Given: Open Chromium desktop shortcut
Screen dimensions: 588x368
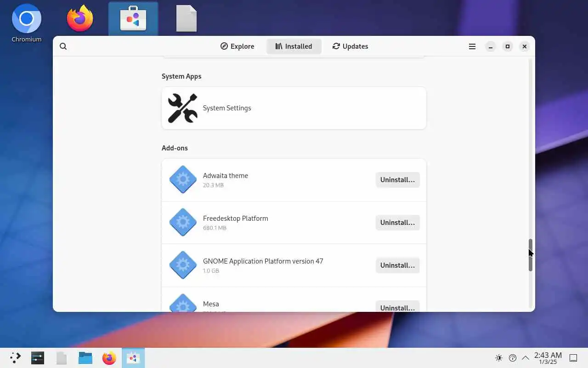Looking at the screenshot, I should click(27, 23).
